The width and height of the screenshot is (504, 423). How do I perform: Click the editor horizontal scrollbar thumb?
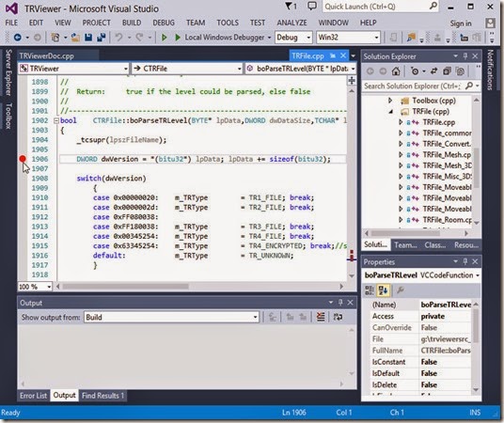pyautogui.click(x=125, y=286)
